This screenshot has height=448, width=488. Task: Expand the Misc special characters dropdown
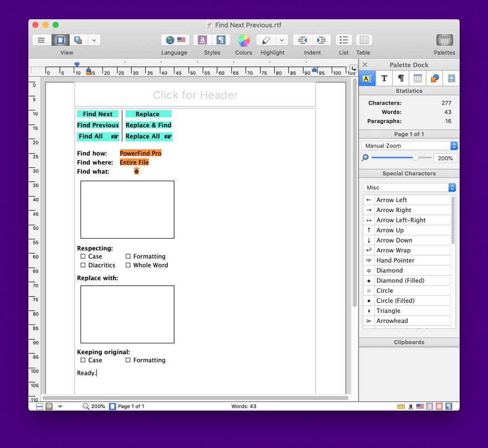409,188
